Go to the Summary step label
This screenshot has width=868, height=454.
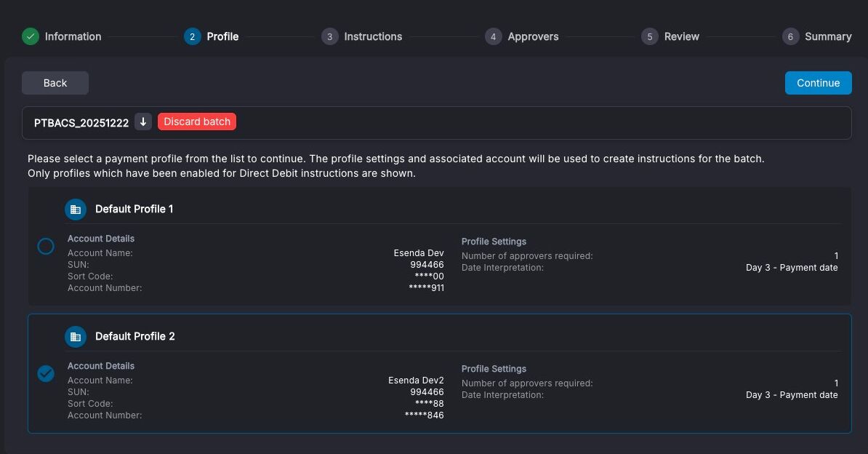pyautogui.click(x=828, y=36)
